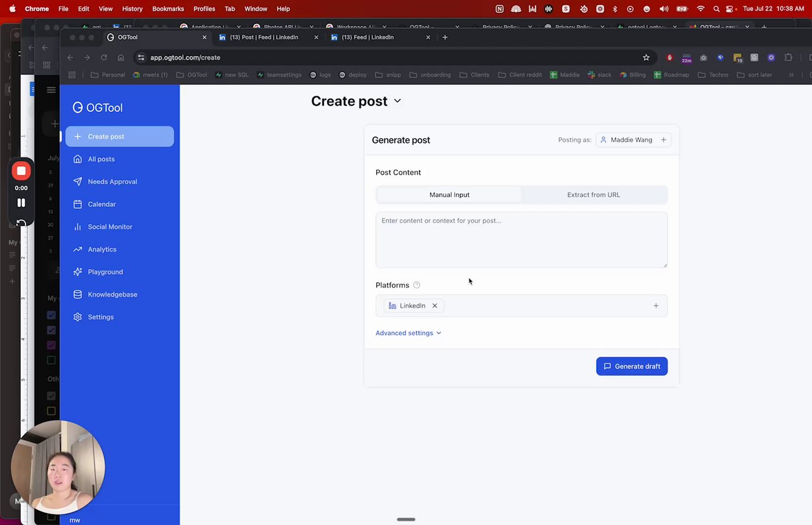Click the OGTool logo in sidebar
Screen dimensions: 812x525
(97, 107)
